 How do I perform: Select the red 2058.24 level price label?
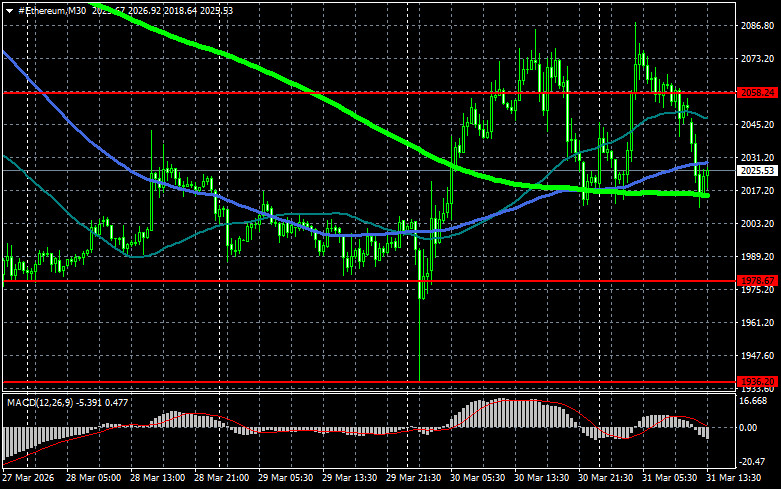758,93
